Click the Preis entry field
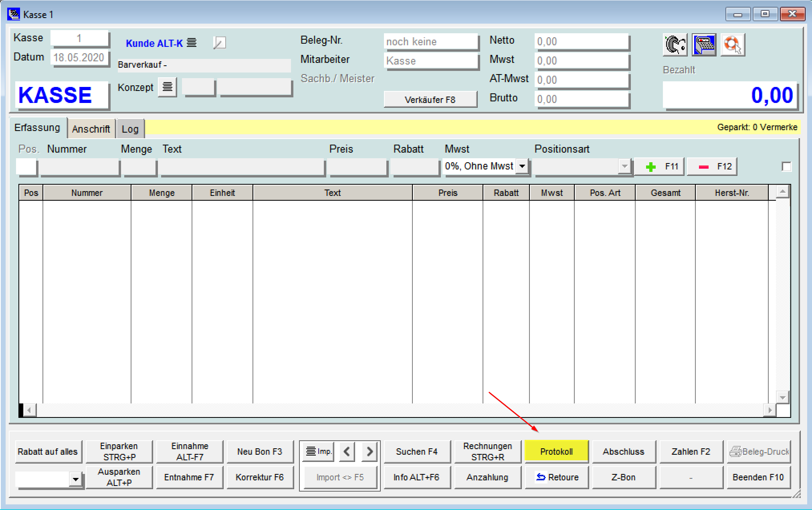 358,167
